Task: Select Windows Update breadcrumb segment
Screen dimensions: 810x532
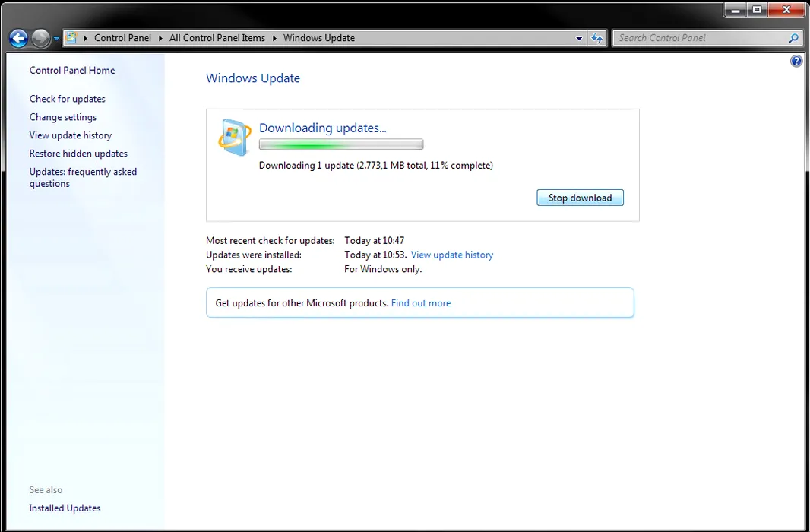Action: [318, 38]
